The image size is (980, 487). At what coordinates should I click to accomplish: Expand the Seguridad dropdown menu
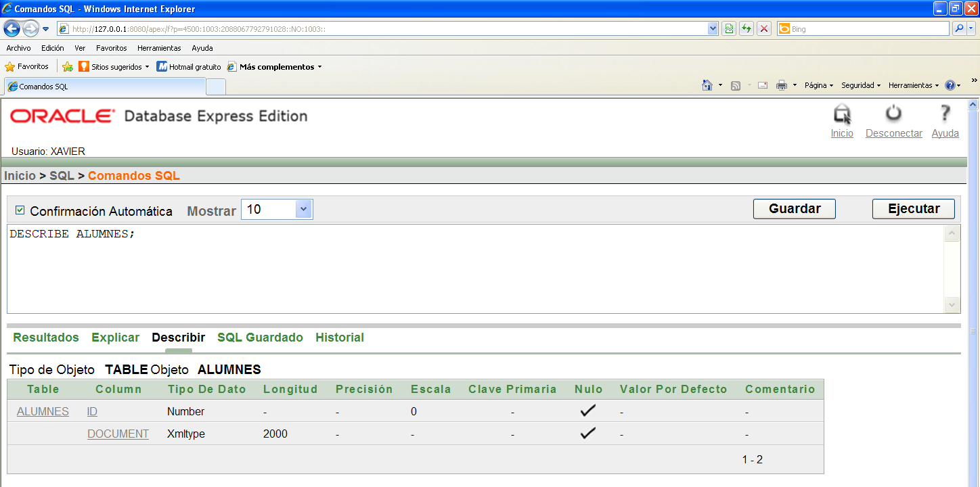click(x=861, y=85)
